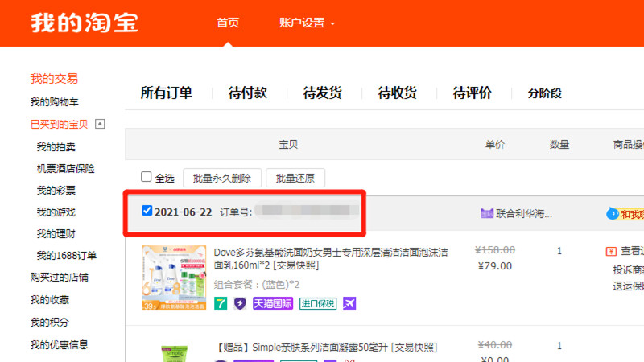Screen dimensions: 644x362
Task: Tick the 全选 select-all checkbox
Action: [x=147, y=176]
